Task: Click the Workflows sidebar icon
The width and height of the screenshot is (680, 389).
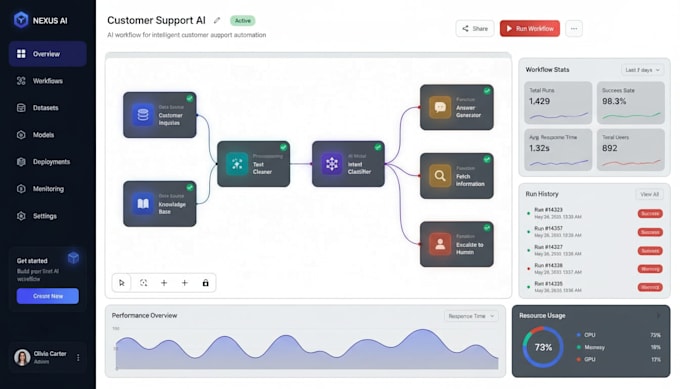Action: (21, 81)
